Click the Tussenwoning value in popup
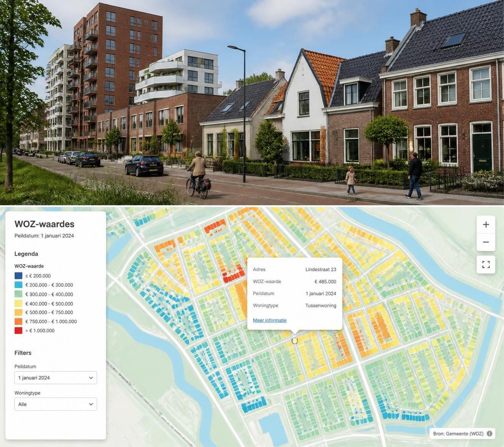The height and width of the screenshot is (447, 504). click(321, 305)
